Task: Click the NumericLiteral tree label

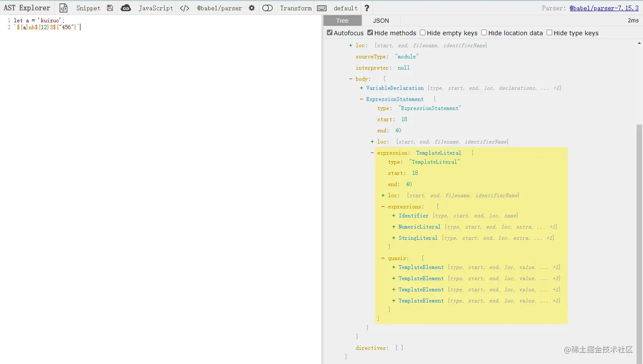Action: click(419, 226)
